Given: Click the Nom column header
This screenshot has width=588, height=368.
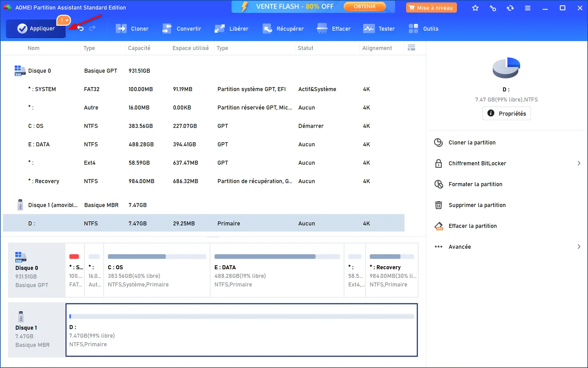Looking at the screenshot, I should click(34, 48).
